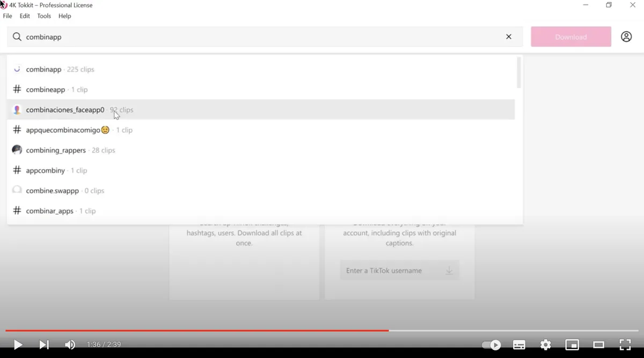
Task: Open the File menu
Action: coord(8,16)
